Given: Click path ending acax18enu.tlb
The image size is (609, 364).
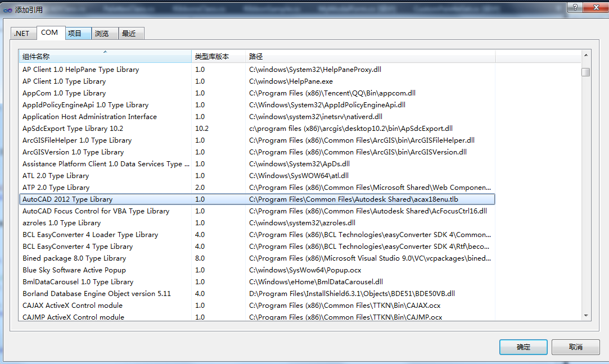Looking at the screenshot, I should coord(354,199).
